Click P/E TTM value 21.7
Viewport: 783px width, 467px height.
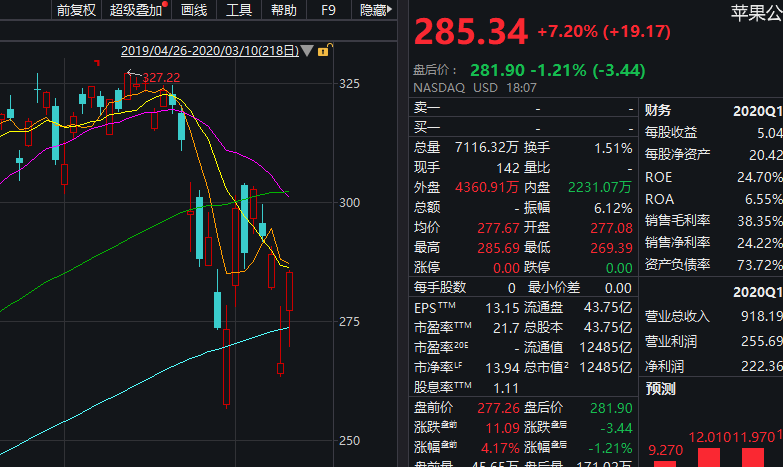tap(506, 328)
